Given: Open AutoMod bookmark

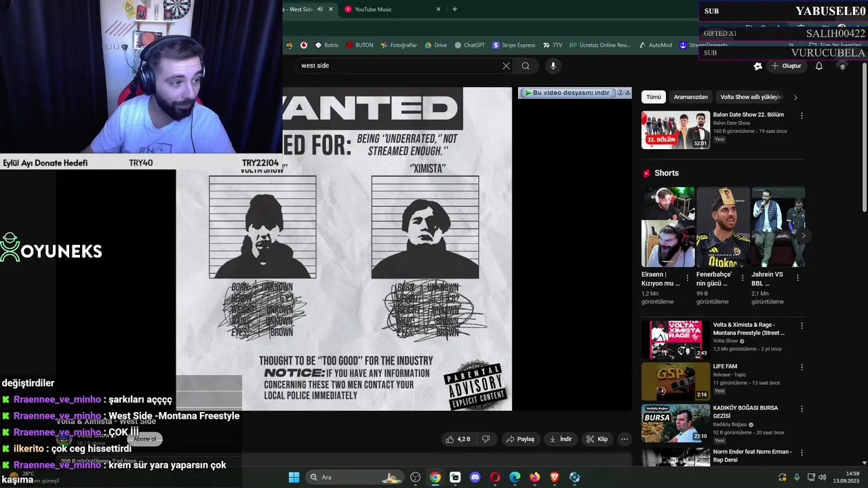Looking at the screenshot, I should coord(656,45).
